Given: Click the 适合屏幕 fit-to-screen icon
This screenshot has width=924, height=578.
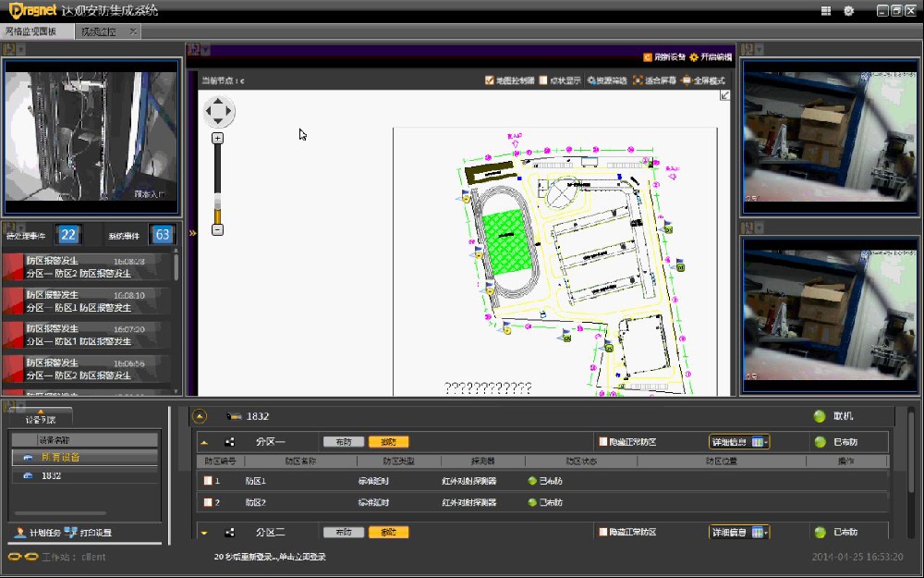Looking at the screenshot, I should click(638, 80).
